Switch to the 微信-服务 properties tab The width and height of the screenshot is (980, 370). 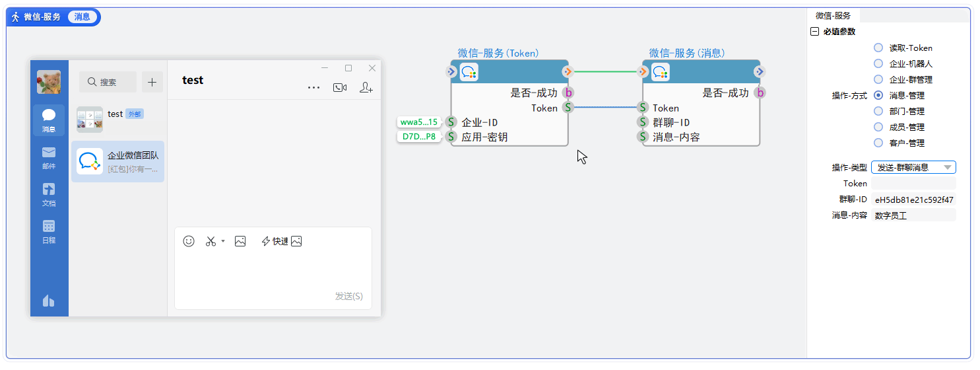(x=833, y=16)
